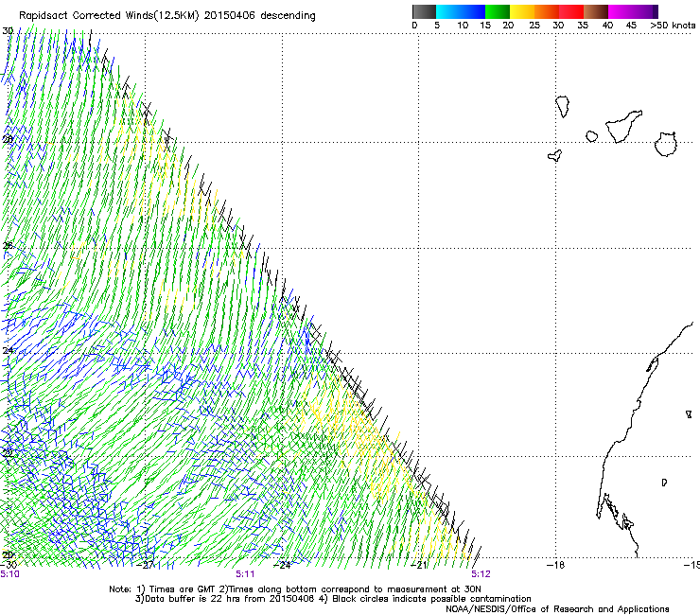The height and width of the screenshot is (615, 700).
Task: Click the "Data buffer is 22 hrs" note line
Action: point(333,599)
